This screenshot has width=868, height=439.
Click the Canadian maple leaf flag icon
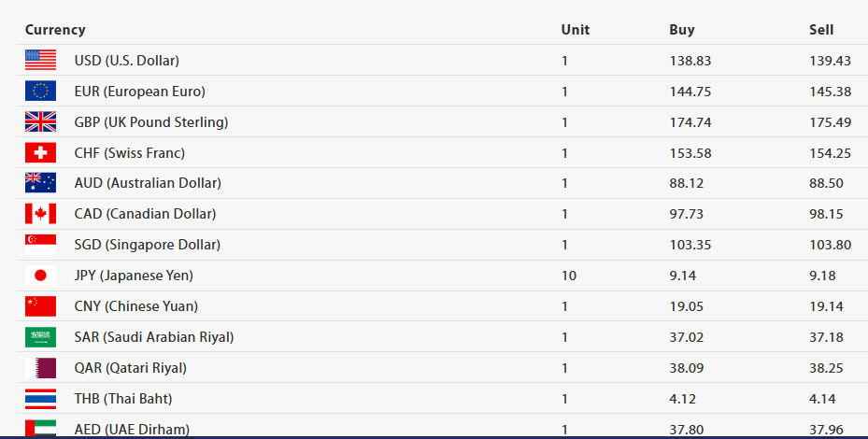40,214
